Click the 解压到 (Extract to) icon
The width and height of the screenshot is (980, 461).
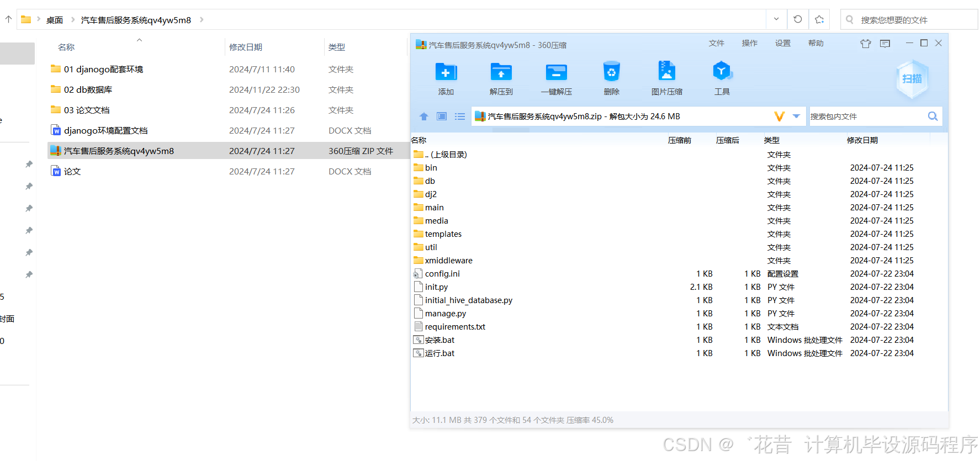click(x=501, y=72)
